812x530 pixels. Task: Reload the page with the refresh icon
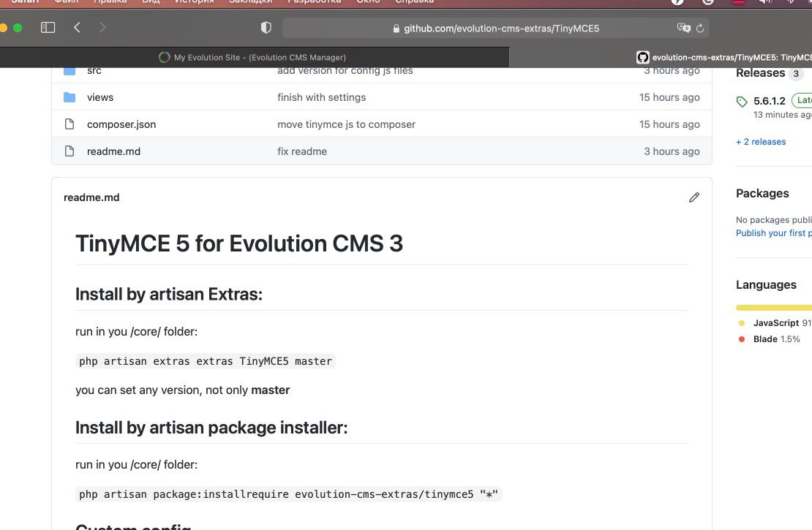click(x=700, y=29)
